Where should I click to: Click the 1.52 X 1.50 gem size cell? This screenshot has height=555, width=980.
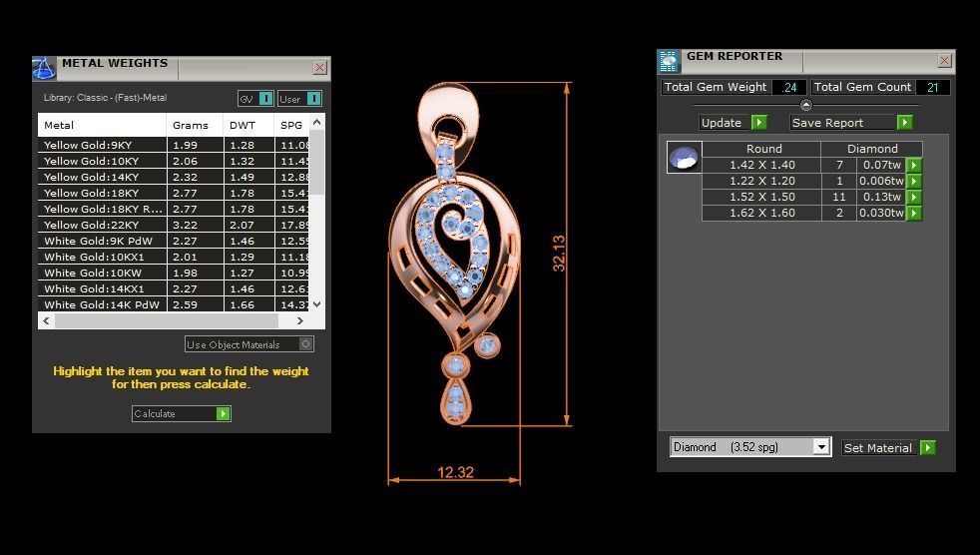pyautogui.click(x=761, y=197)
